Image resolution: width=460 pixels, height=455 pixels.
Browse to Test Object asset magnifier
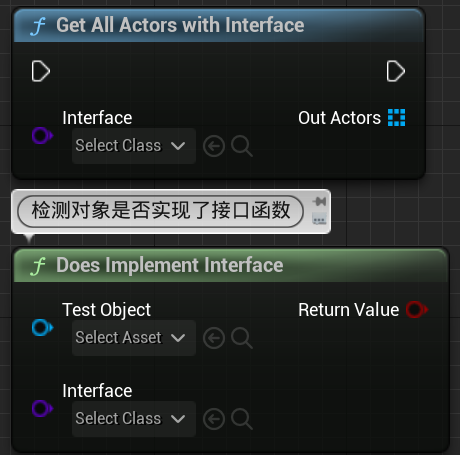point(242,338)
